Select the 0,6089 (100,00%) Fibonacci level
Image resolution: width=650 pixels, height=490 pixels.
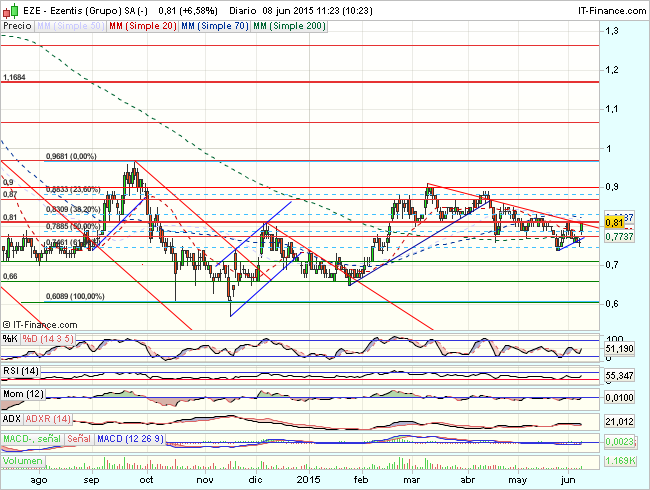[x=75, y=296]
